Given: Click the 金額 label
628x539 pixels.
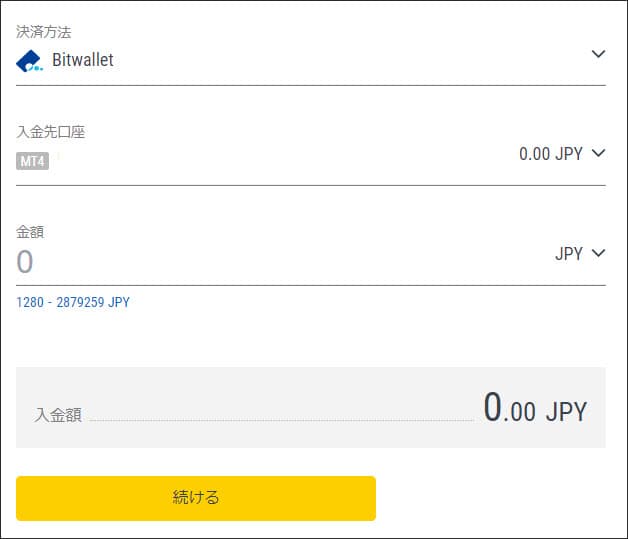Looking at the screenshot, I should 30,232.
